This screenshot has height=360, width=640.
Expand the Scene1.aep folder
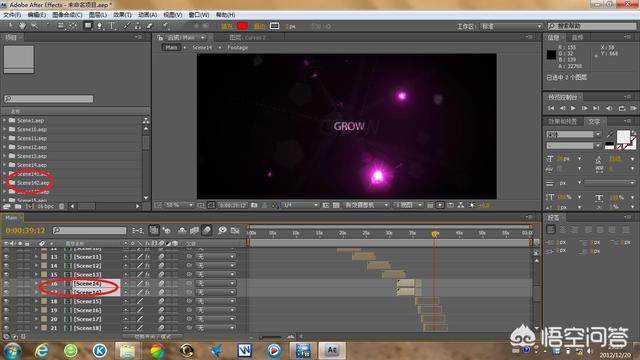5,120
